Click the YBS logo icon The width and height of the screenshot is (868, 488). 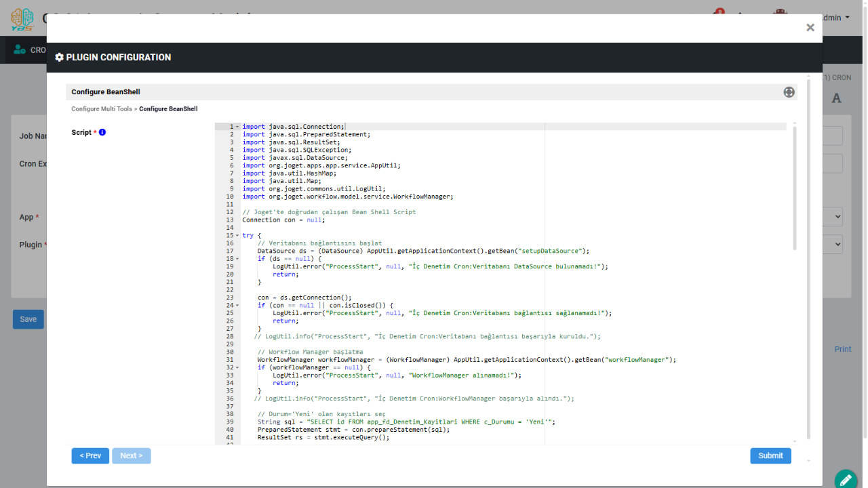click(x=22, y=18)
